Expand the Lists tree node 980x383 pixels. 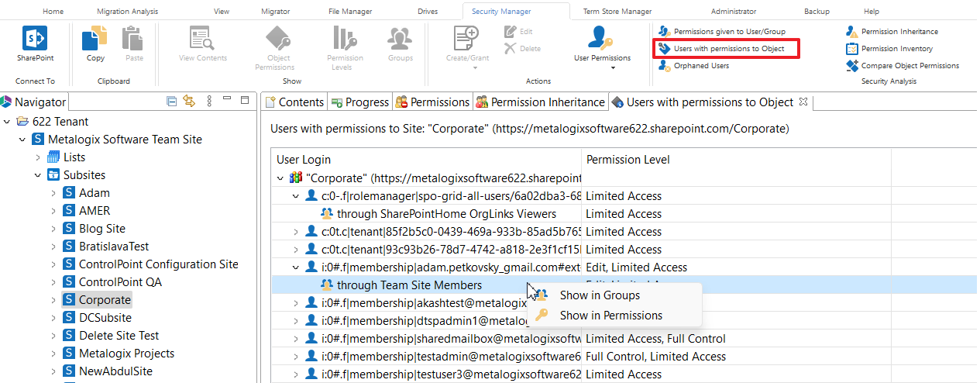point(38,157)
